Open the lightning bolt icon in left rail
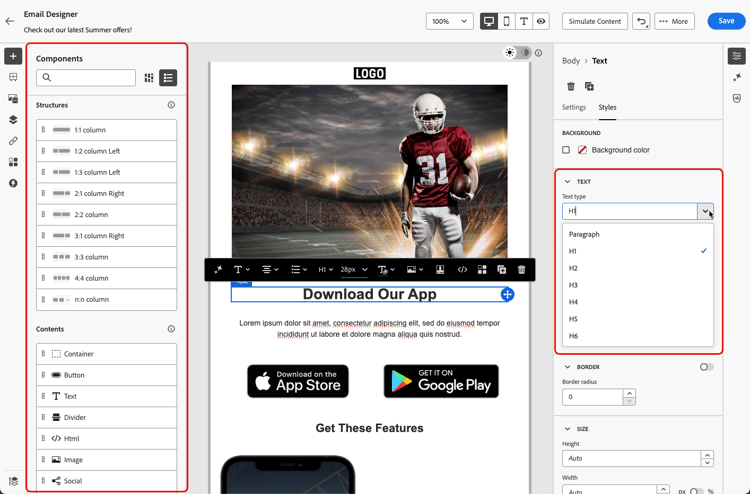750x494 pixels. point(13,183)
